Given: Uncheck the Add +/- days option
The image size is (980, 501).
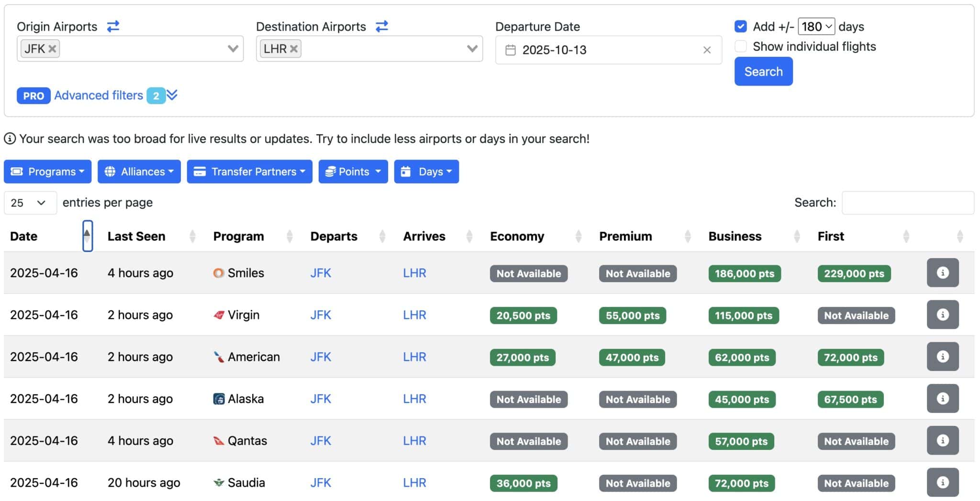Looking at the screenshot, I should tap(740, 26).
